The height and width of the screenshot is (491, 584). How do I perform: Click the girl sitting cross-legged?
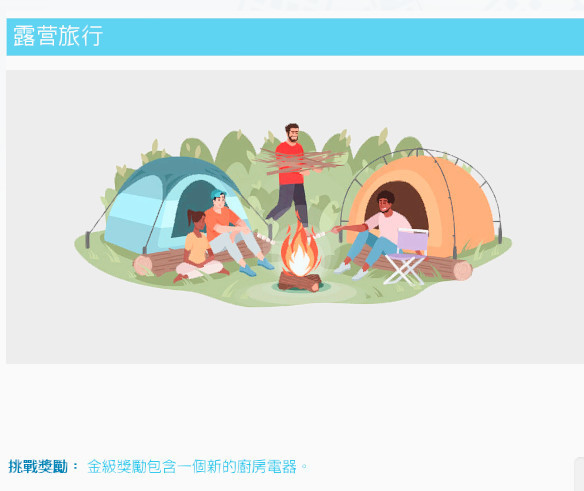pos(199,248)
